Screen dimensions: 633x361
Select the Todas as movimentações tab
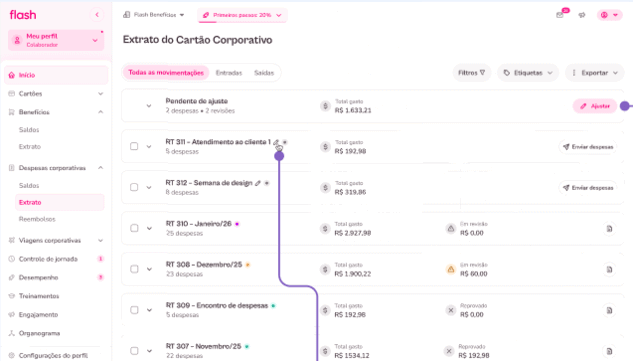pyautogui.click(x=166, y=73)
